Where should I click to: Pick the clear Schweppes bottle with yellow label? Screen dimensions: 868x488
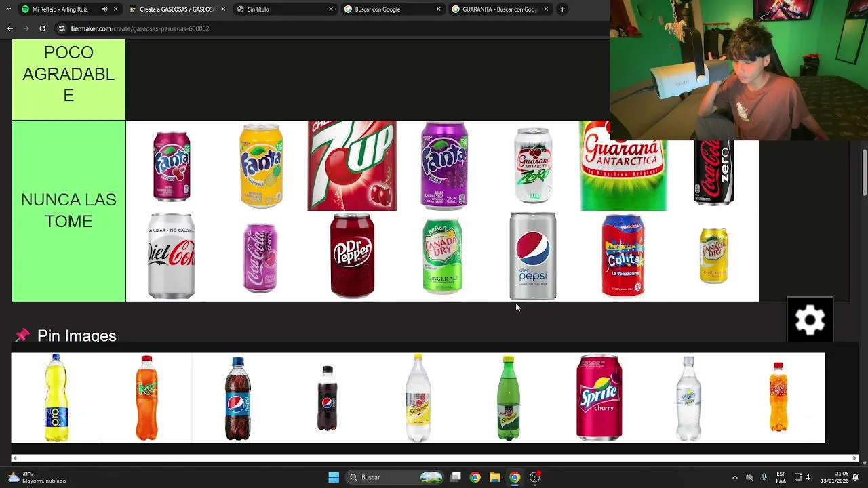point(418,398)
